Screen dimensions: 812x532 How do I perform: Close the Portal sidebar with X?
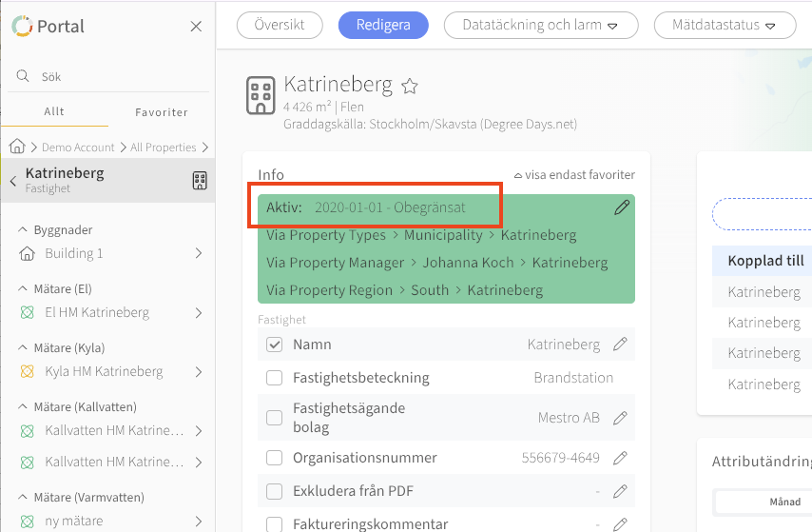tap(196, 27)
